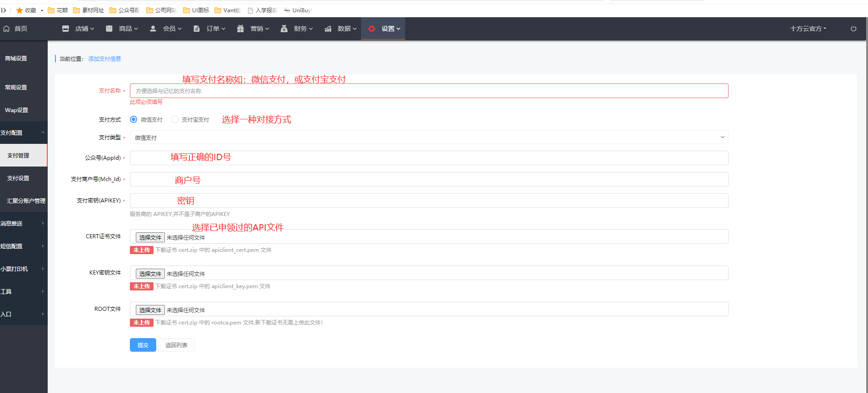The image size is (868, 393).
Task: Open the 支付类型 dropdown
Action: pos(429,137)
